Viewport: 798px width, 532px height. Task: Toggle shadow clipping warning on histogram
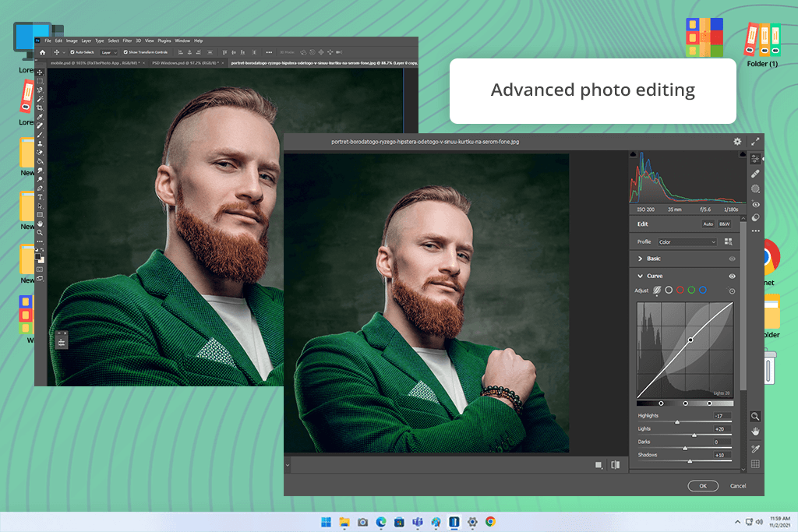click(633, 154)
